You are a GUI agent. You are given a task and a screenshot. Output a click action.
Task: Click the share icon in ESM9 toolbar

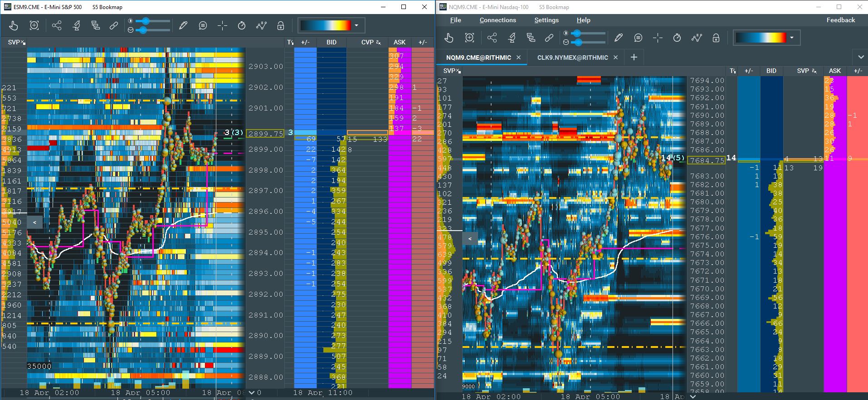57,26
